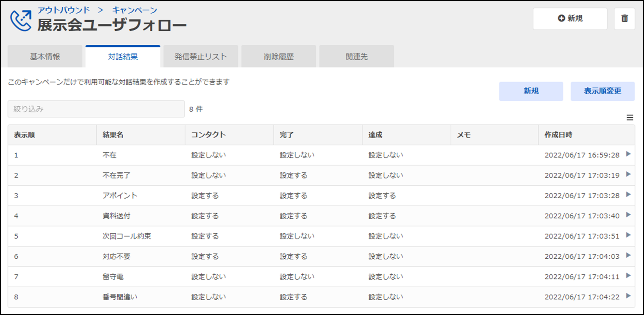Viewport: 644px width, 315px height.
Task: Sort by the 作成日時 column header
Action: 558,135
